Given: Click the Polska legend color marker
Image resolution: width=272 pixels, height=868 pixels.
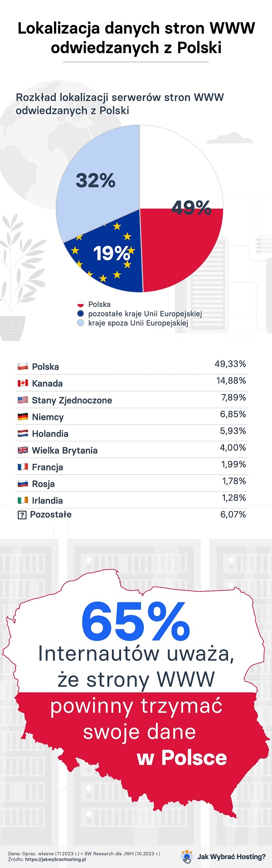Looking at the screenshot, I should click(81, 304).
